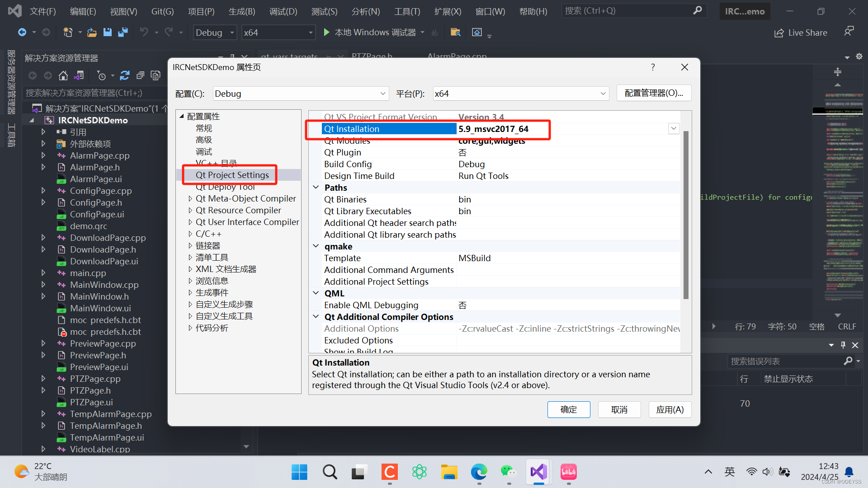Click the 取消 button

point(619,409)
